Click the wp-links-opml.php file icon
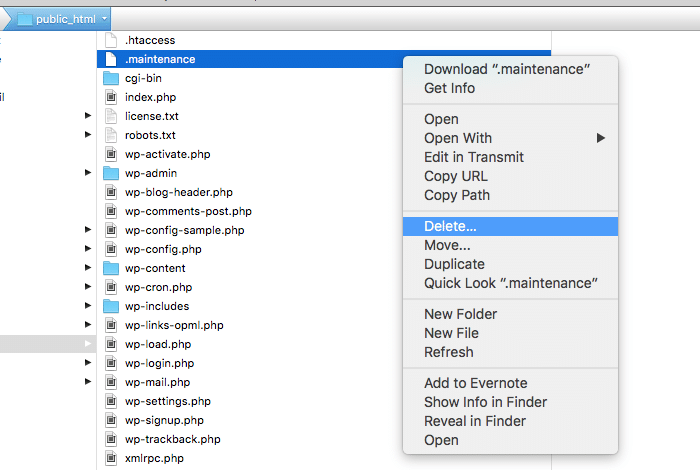The width and height of the screenshot is (700, 470). coord(111,325)
